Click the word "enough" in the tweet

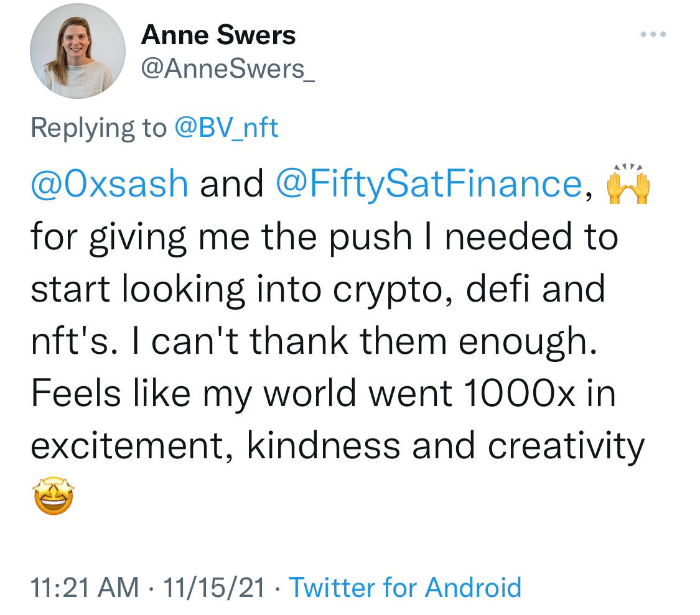531,342
